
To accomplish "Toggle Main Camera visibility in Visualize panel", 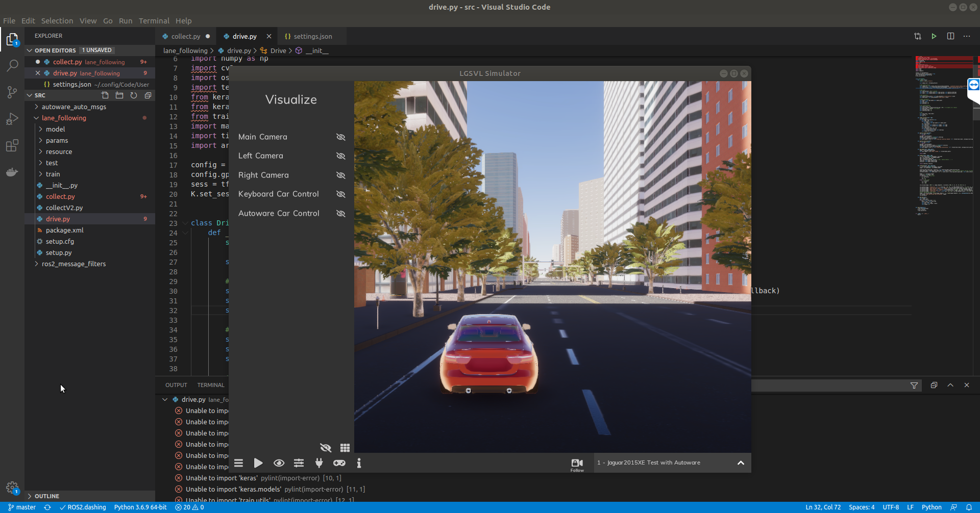I will [340, 137].
